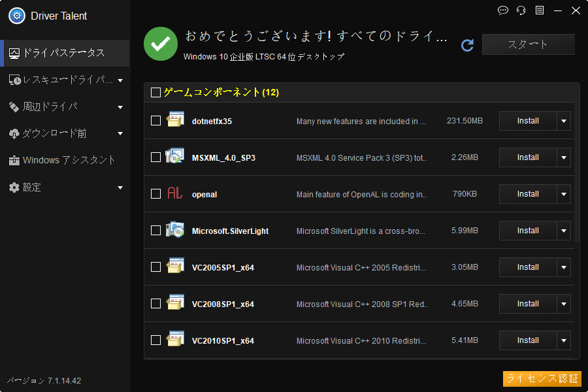Click the rescue driver clock icon

point(15,80)
